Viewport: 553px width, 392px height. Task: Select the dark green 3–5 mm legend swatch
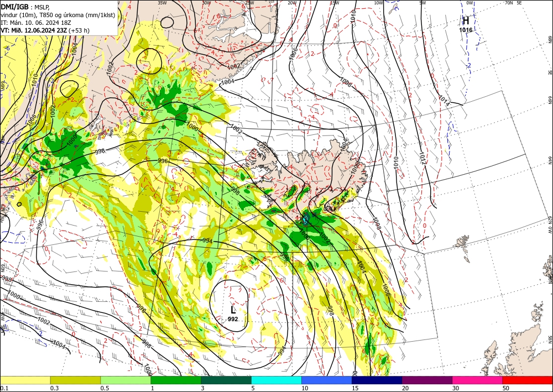tap(226, 380)
